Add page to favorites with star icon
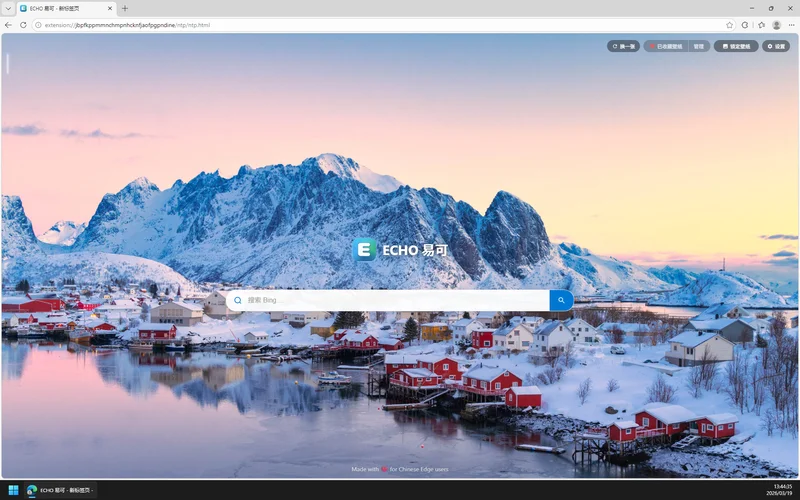 (x=730, y=25)
